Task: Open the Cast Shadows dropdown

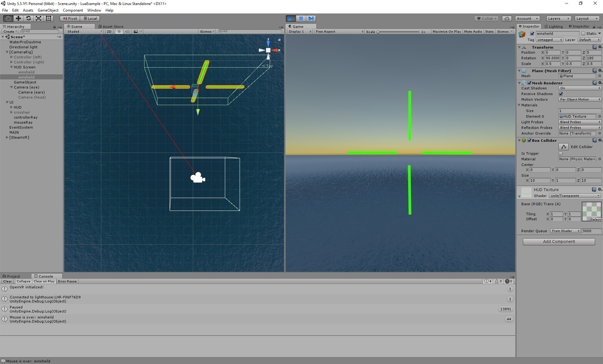Action: click(580, 88)
